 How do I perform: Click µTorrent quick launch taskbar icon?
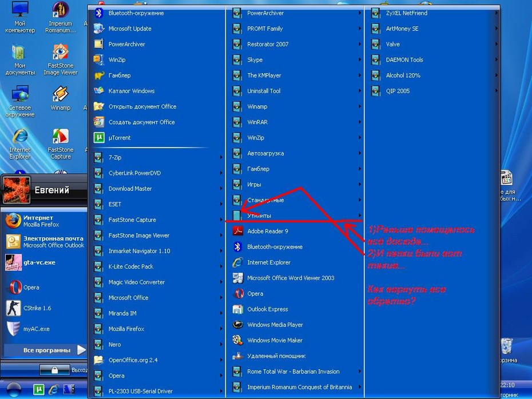pos(39,389)
